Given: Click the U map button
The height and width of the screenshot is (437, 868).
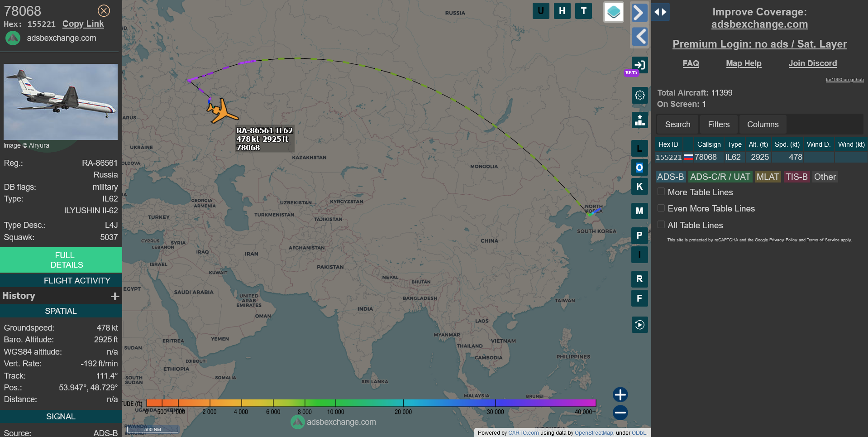Looking at the screenshot, I should [541, 11].
